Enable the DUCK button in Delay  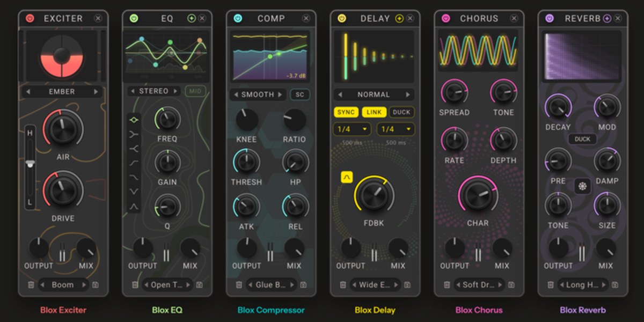click(401, 112)
